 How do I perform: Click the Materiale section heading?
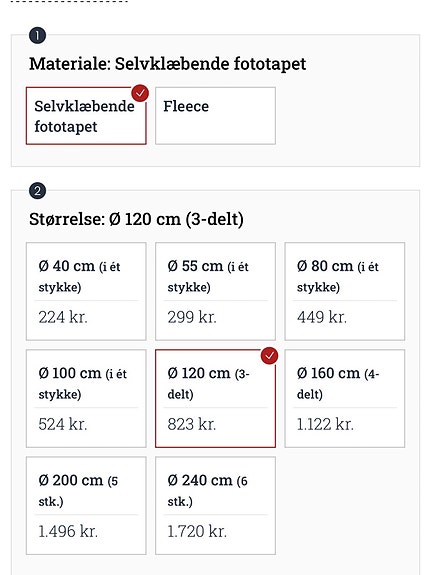click(x=168, y=64)
